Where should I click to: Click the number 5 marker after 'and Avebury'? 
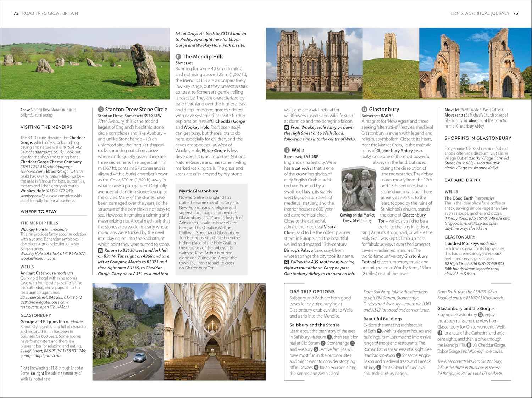[x=316, y=349]
